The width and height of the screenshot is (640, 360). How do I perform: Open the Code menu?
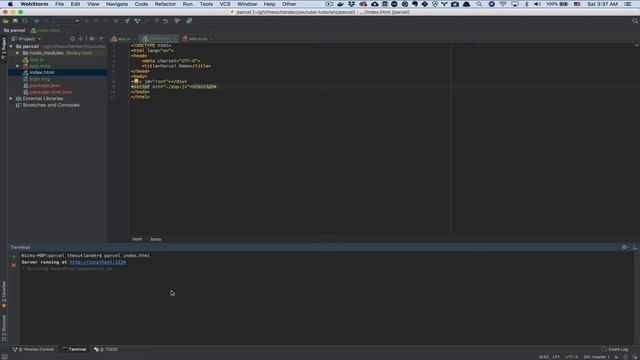click(x=141, y=4)
